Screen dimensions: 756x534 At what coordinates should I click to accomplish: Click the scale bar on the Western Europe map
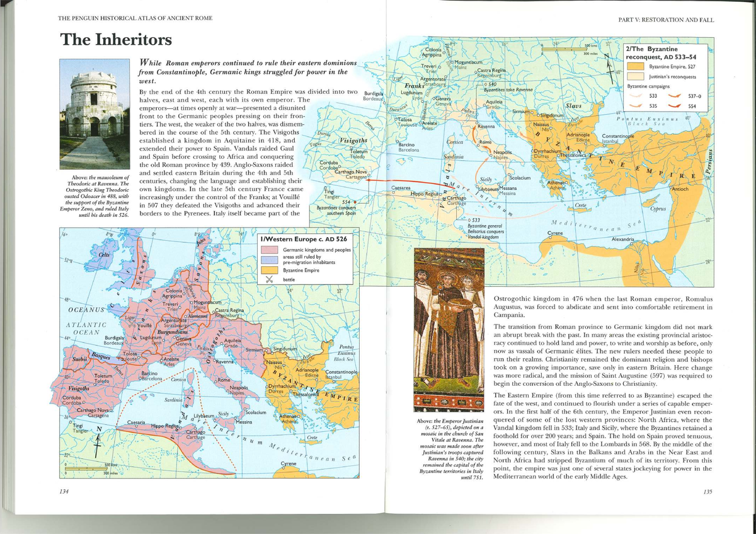pos(90,469)
